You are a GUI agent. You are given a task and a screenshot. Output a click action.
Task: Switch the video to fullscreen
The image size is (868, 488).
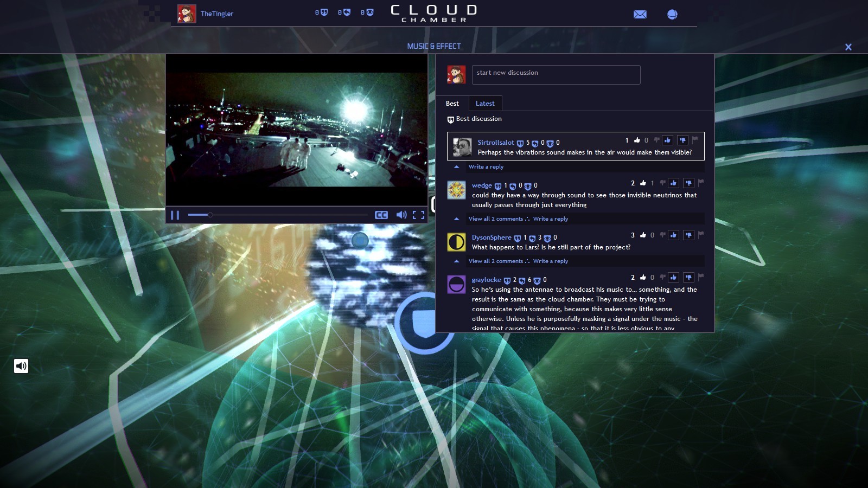[x=418, y=215]
